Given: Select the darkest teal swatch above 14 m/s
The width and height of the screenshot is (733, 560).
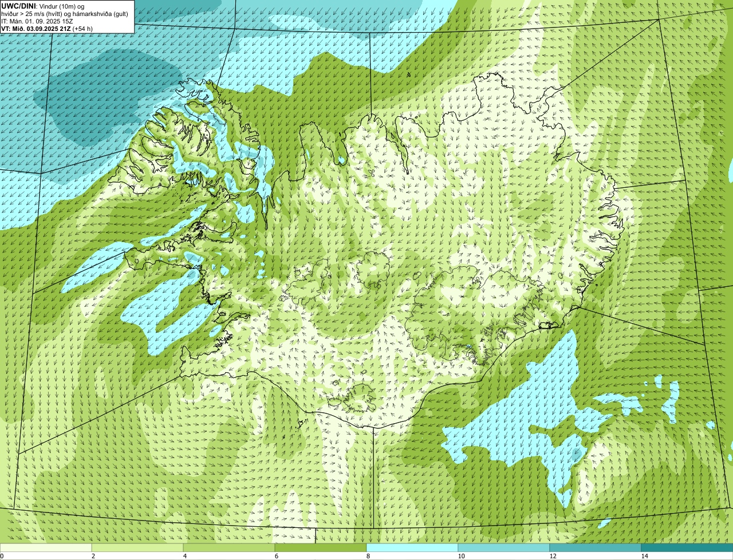Looking at the screenshot, I should coord(687,547).
